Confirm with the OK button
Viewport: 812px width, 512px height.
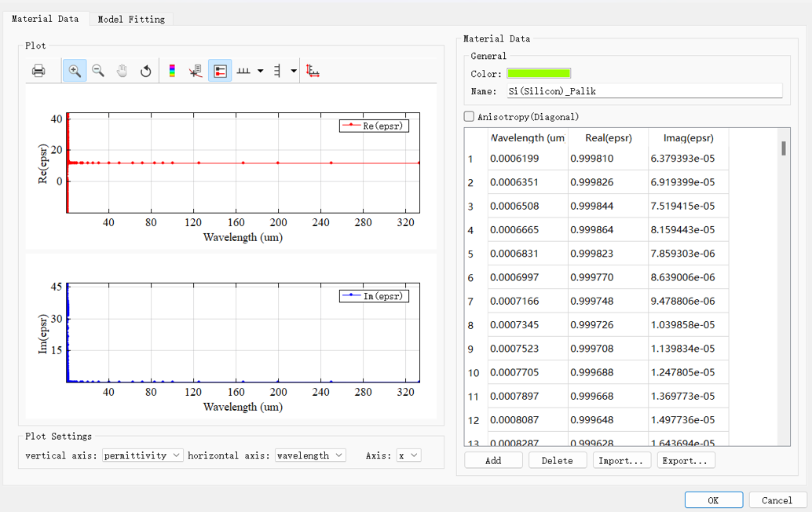[714, 500]
